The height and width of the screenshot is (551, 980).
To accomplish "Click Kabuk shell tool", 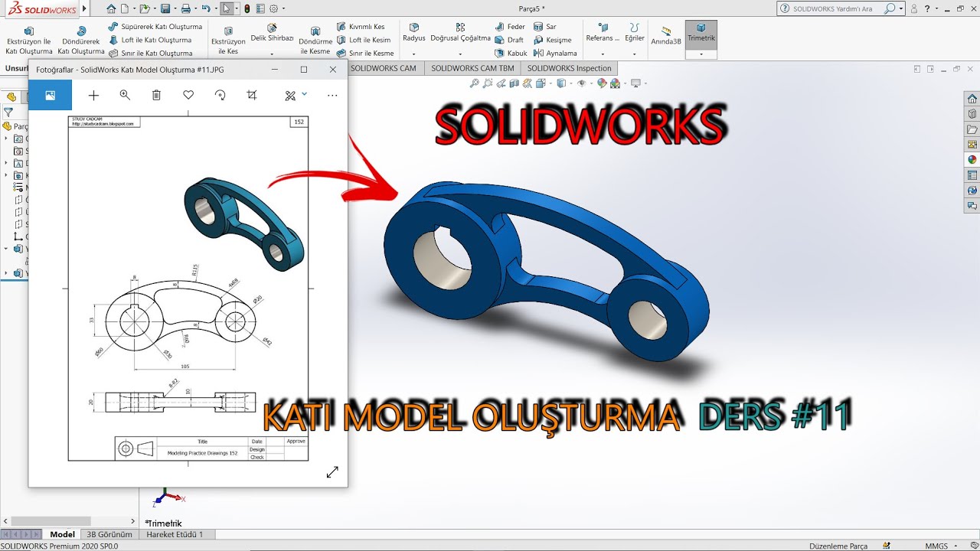I will tap(511, 54).
